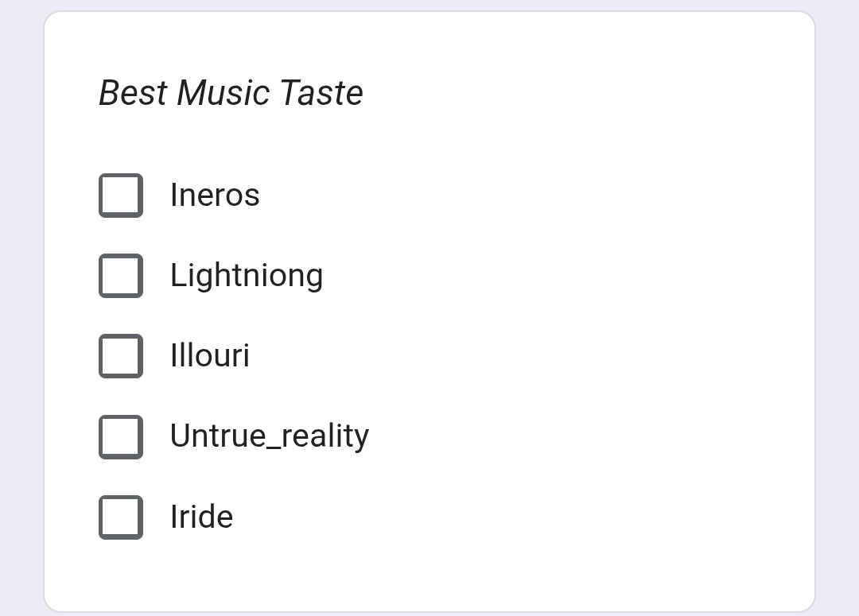
Task: Toggle the Untrue_reality checkbox
Action: point(121,436)
